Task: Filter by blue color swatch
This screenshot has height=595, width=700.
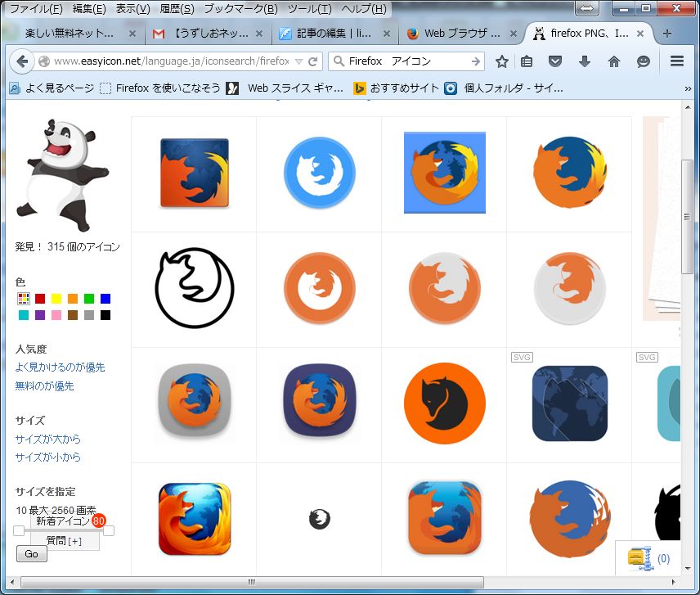Action: 105,299
